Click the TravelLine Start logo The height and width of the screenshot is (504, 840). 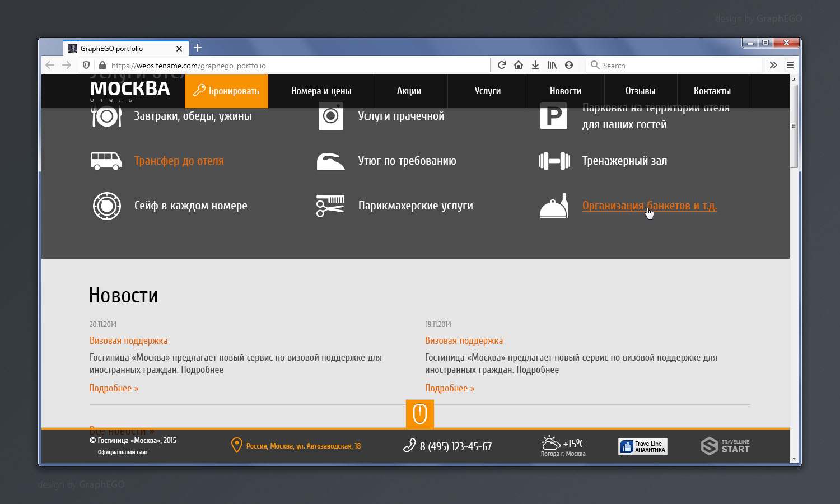tap(725, 446)
